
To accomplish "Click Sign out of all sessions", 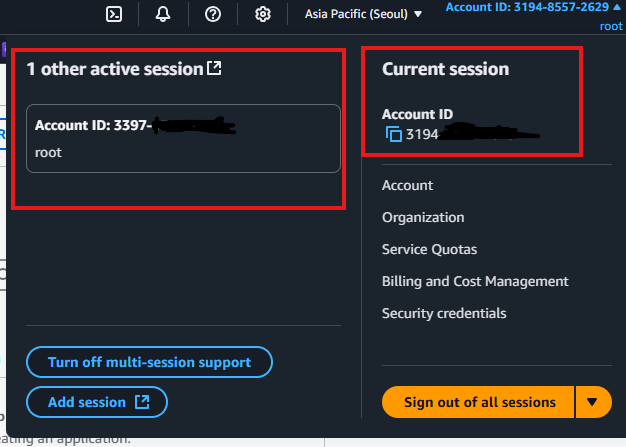I will click(479, 402).
